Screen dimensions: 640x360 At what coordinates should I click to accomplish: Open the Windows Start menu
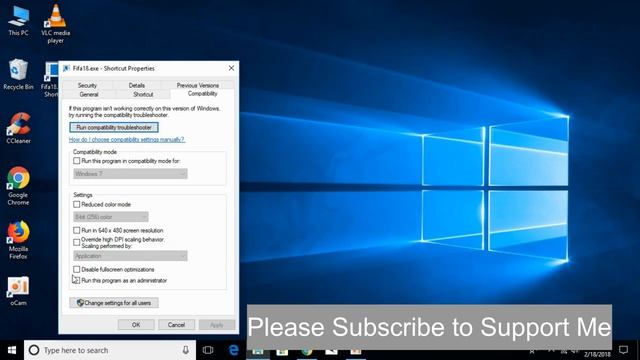click(x=12, y=350)
